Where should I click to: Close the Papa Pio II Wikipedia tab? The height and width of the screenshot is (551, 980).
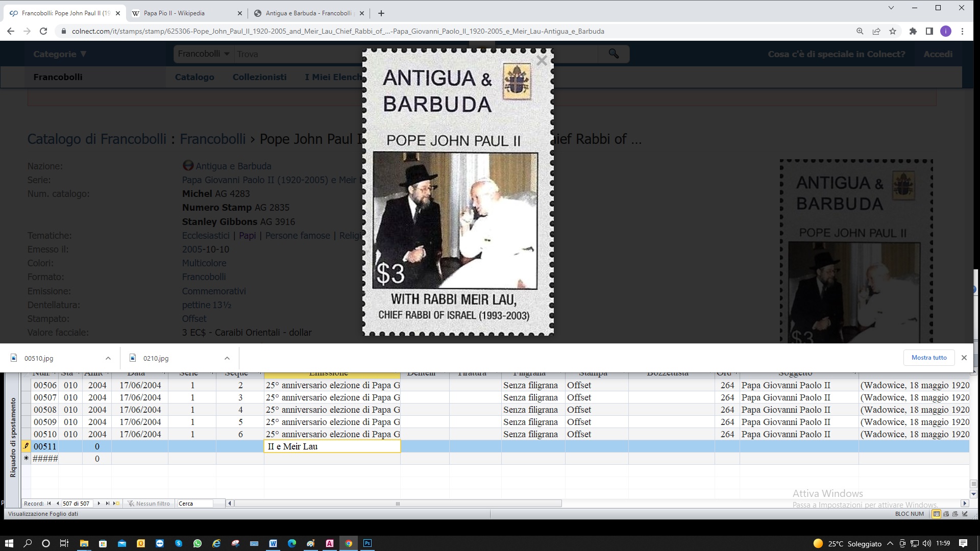tap(240, 13)
